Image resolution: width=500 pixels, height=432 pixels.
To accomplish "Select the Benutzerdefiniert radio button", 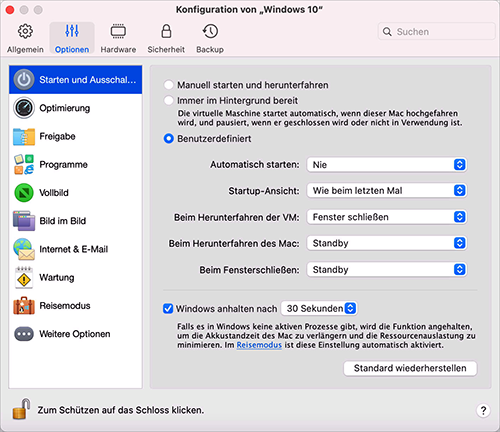I will click(x=169, y=138).
